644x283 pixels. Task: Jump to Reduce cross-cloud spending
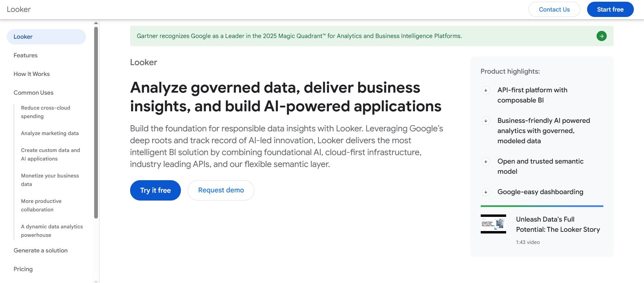tap(45, 112)
